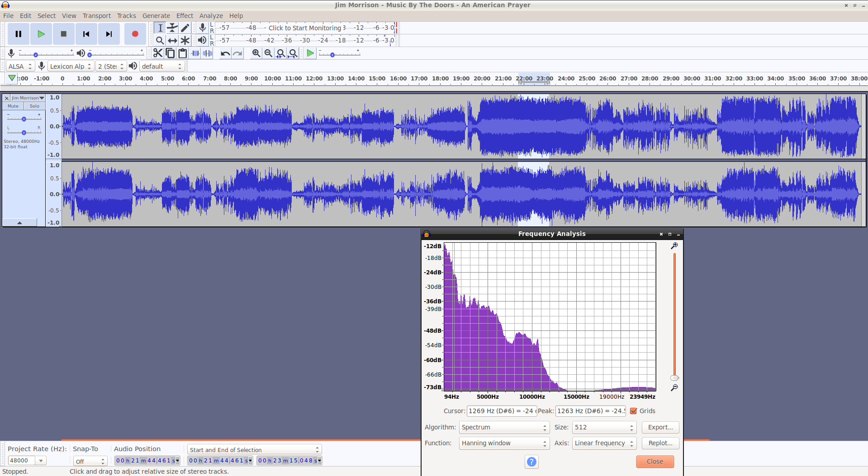868x476 pixels.
Task: Uncheck the Grids checkbox
Action: [634, 411]
